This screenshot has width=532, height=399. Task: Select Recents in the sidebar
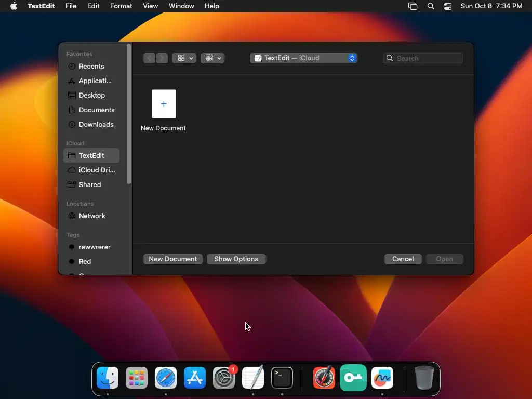pyautogui.click(x=91, y=66)
